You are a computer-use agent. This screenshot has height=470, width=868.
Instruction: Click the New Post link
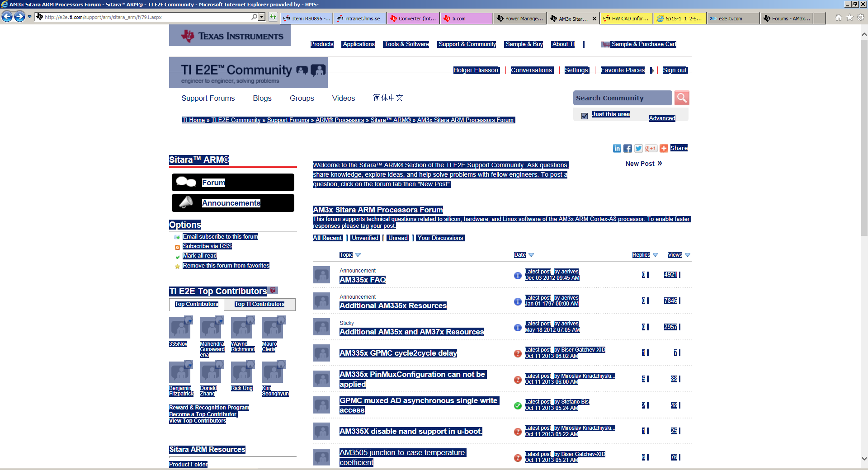click(x=644, y=164)
